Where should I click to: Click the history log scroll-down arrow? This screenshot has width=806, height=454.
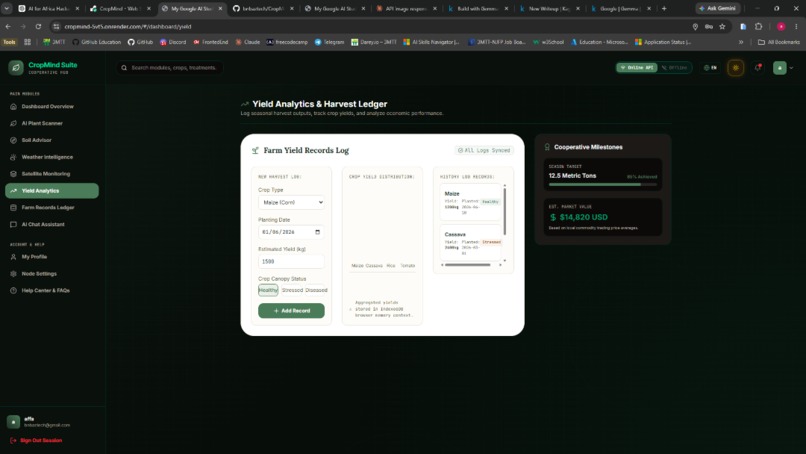point(505,261)
